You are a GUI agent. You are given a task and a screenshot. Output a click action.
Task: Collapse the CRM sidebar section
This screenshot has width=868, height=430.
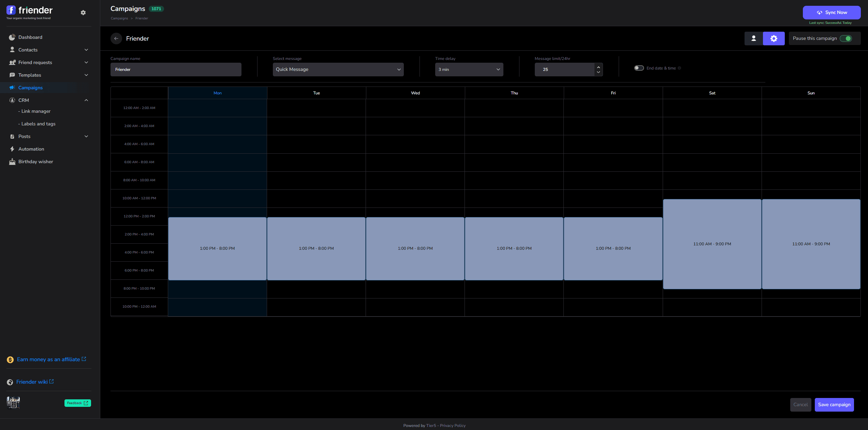click(86, 100)
